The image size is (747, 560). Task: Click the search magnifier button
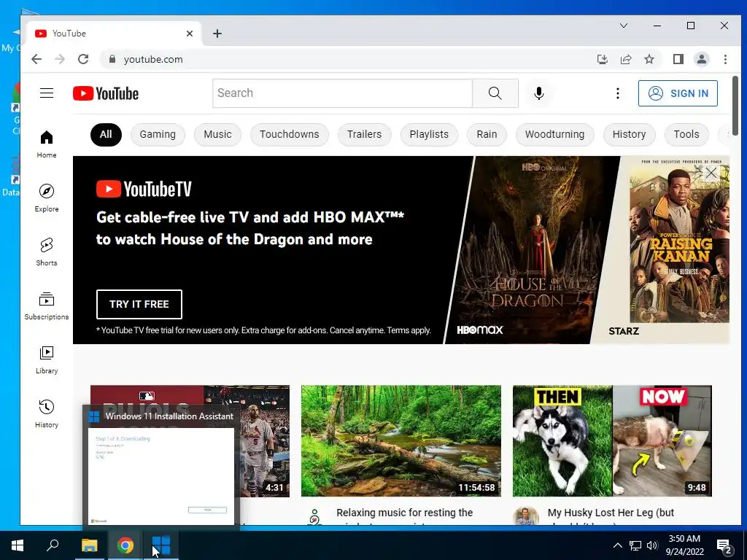click(x=495, y=93)
